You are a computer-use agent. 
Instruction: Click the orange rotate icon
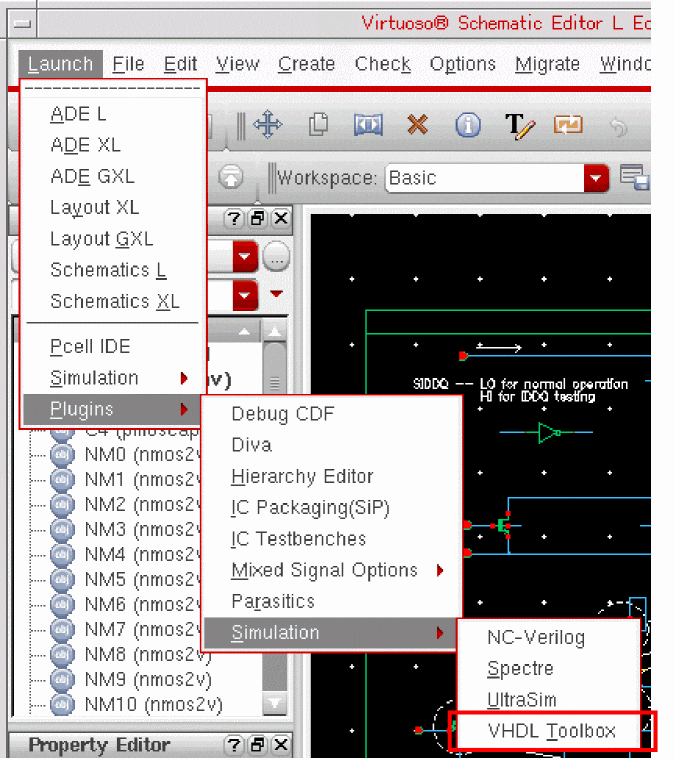pyautogui.click(x=568, y=125)
